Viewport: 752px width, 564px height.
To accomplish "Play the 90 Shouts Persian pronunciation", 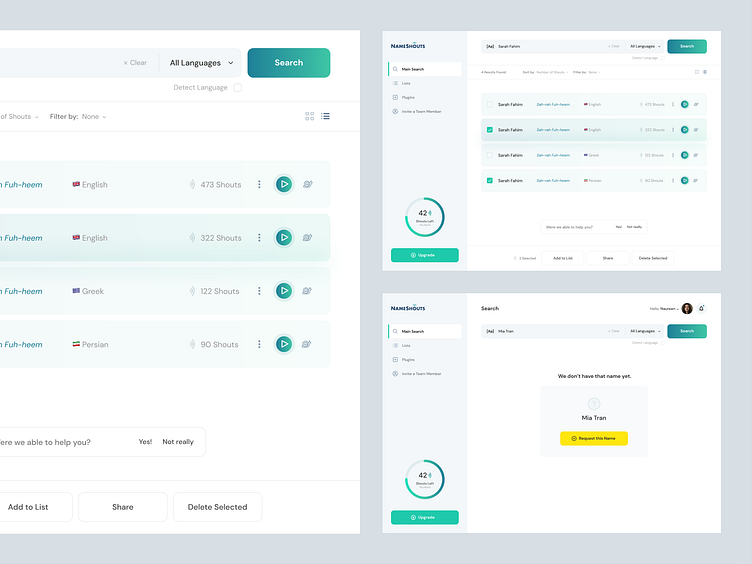I will (x=284, y=344).
